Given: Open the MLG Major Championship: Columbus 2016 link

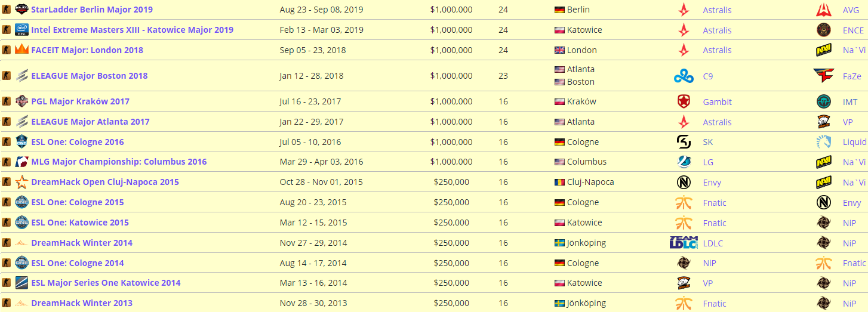Looking at the screenshot, I should point(119,162).
